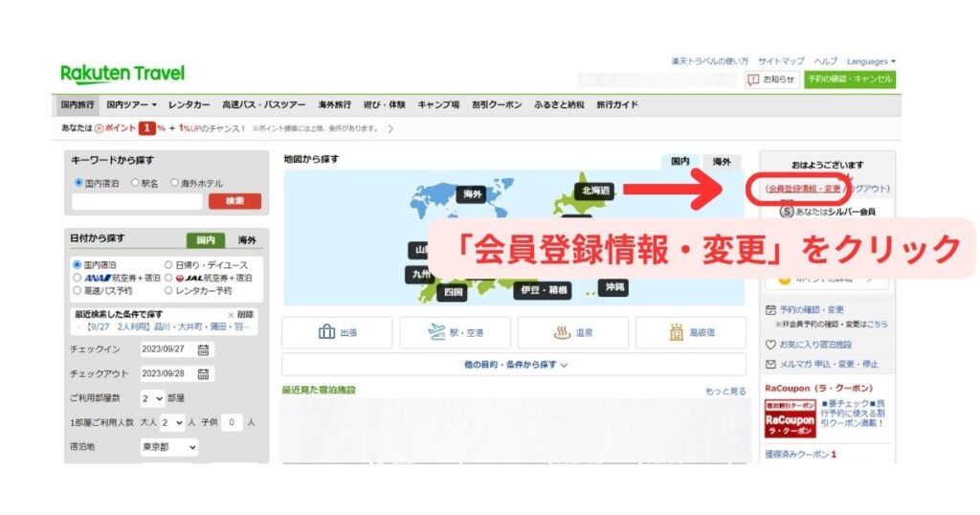
Task: Click the 削除 x icon for recent search
Action: click(231, 314)
